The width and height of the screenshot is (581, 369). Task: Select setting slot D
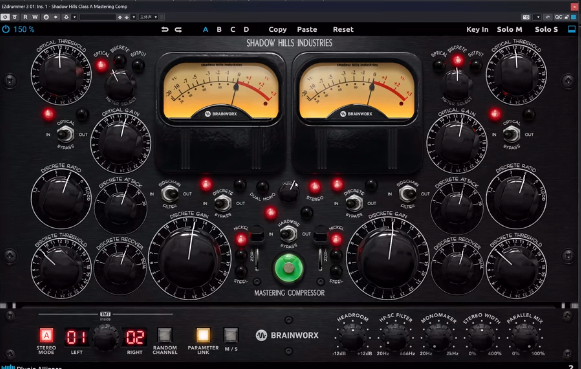(x=246, y=30)
